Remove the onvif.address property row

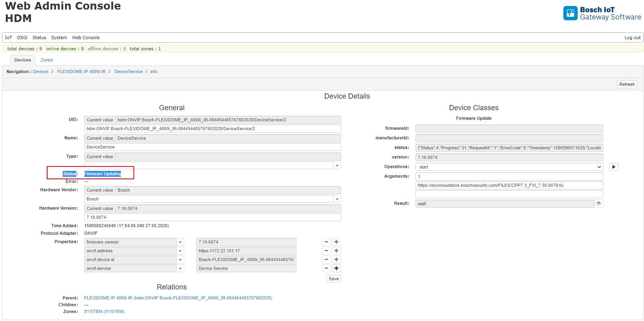(326, 251)
